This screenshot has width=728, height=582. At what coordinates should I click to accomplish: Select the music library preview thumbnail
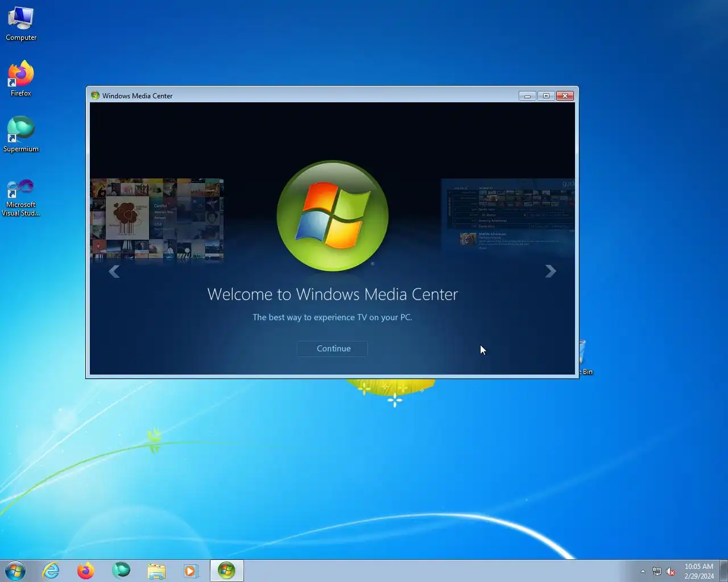(157, 221)
